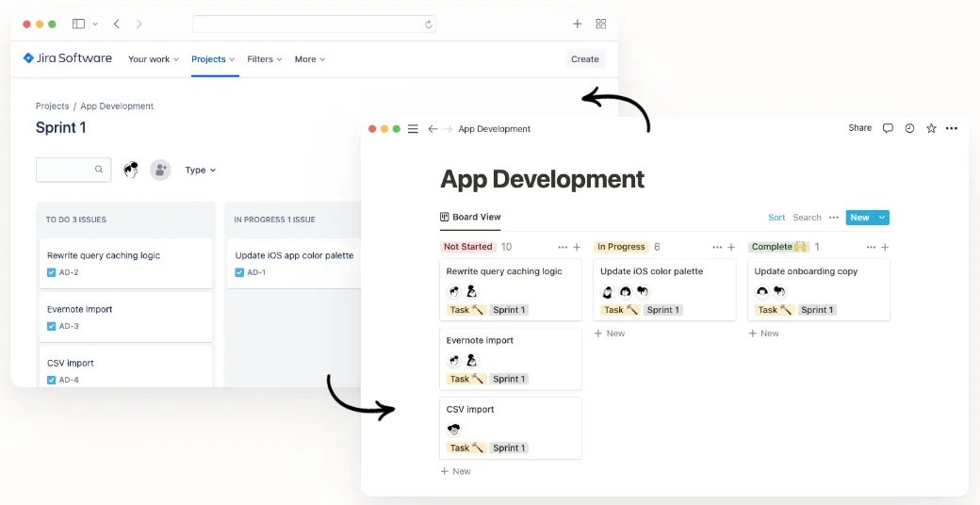Open new browser tab with plus icon
The width and height of the screenshot is (980, 505).
[577, 24]
